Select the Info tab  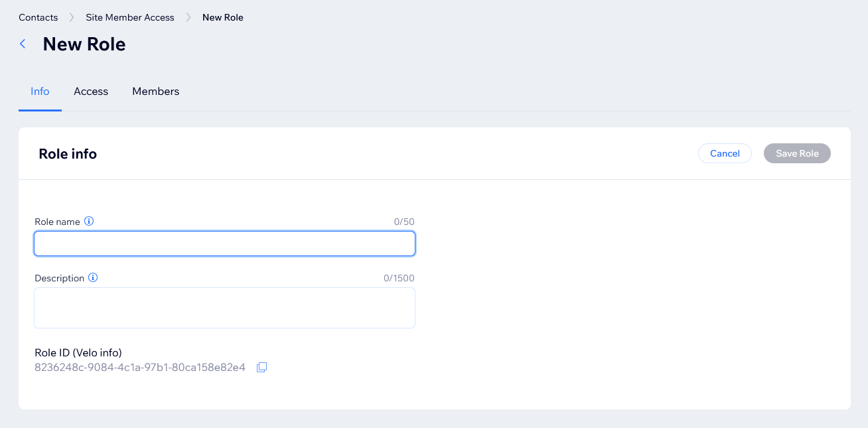point(40,92)
